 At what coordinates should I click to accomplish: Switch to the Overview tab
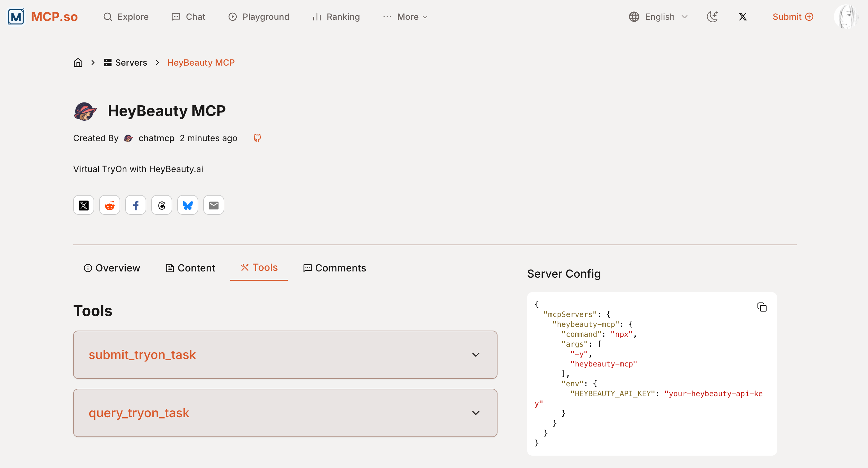click(112, 268)
